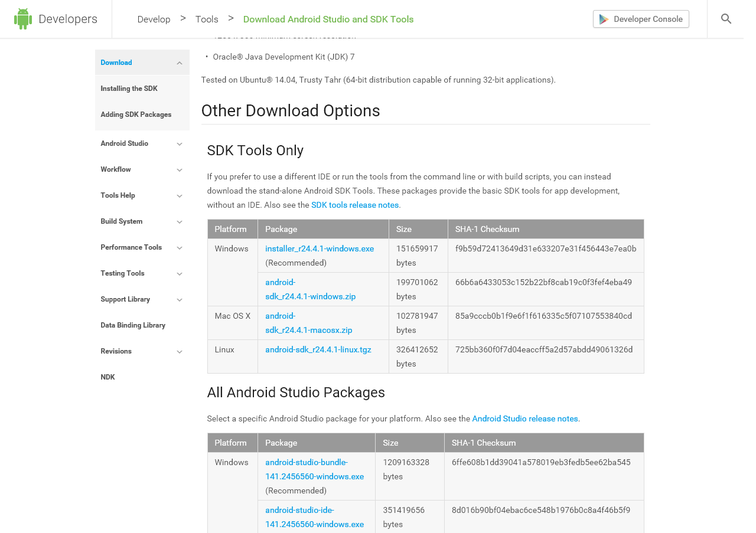
Task: Open the NDK sidebar item
Action: (x=108, y=377)
